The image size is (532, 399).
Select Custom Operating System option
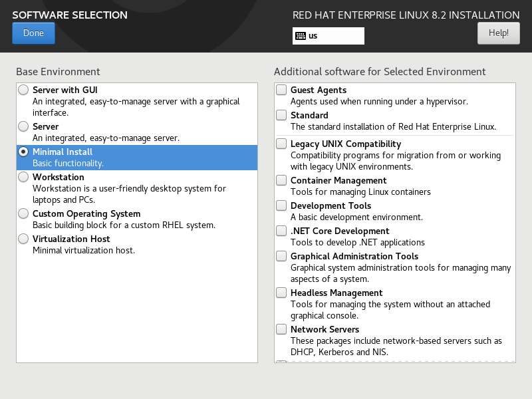tap(24, 213)
